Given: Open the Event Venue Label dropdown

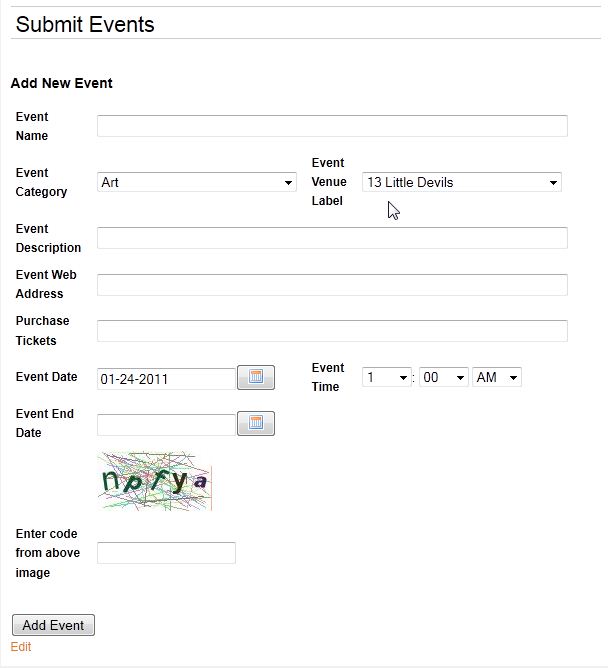Looking at the screenshot, I should coord(461,182).
